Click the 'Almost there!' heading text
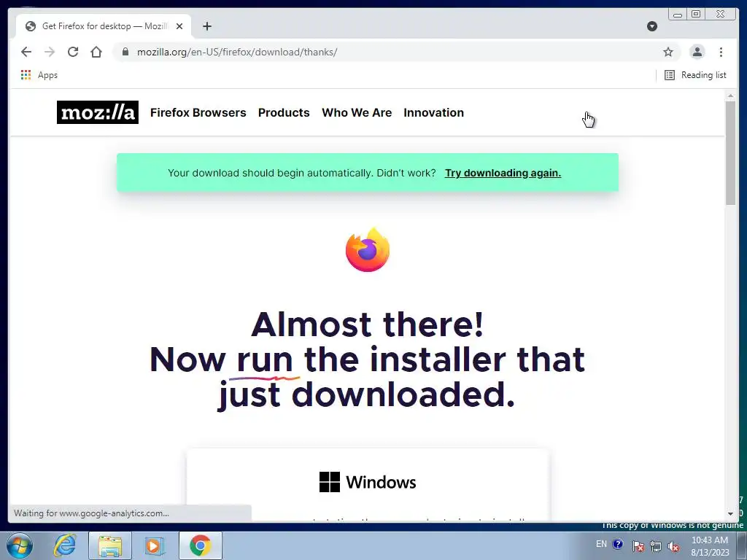Image resolution: width=747 pixels, height=560 pixels. 368,324
